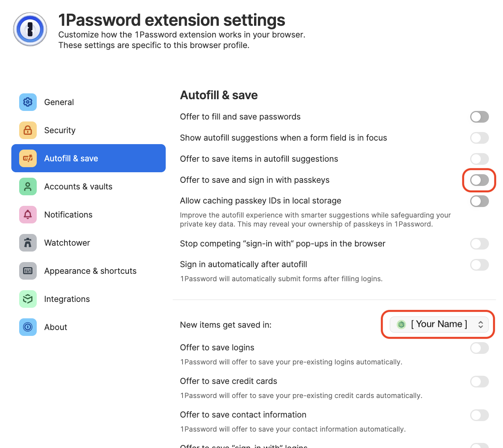Open Integrations via the green box icon
The image size is (503, 448).
click(28, 299)
